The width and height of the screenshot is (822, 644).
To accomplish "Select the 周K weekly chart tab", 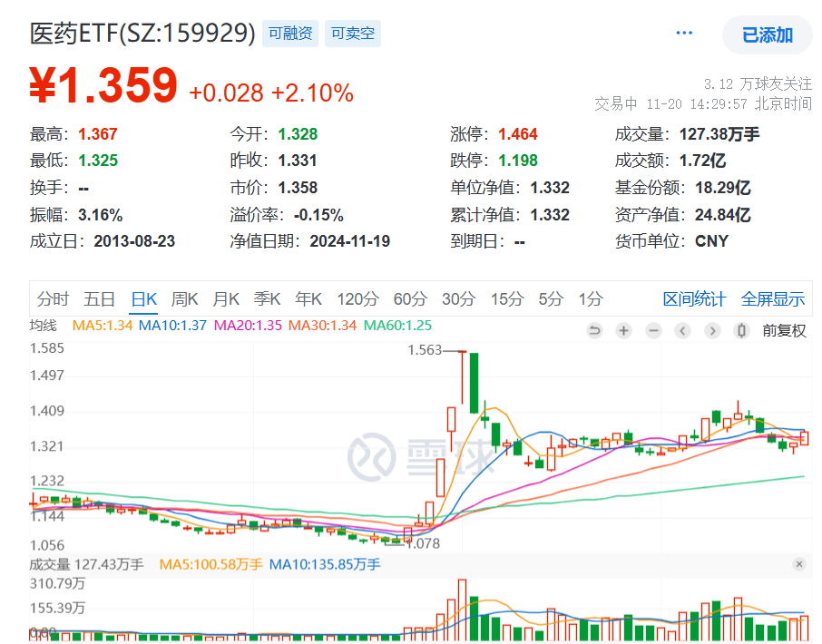I will point(184,299).
